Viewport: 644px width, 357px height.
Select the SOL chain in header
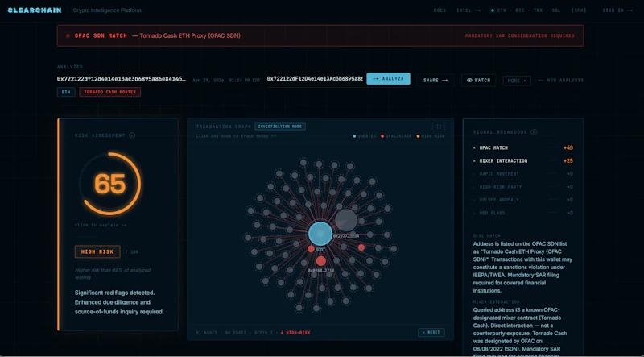[x=556, y=10]
